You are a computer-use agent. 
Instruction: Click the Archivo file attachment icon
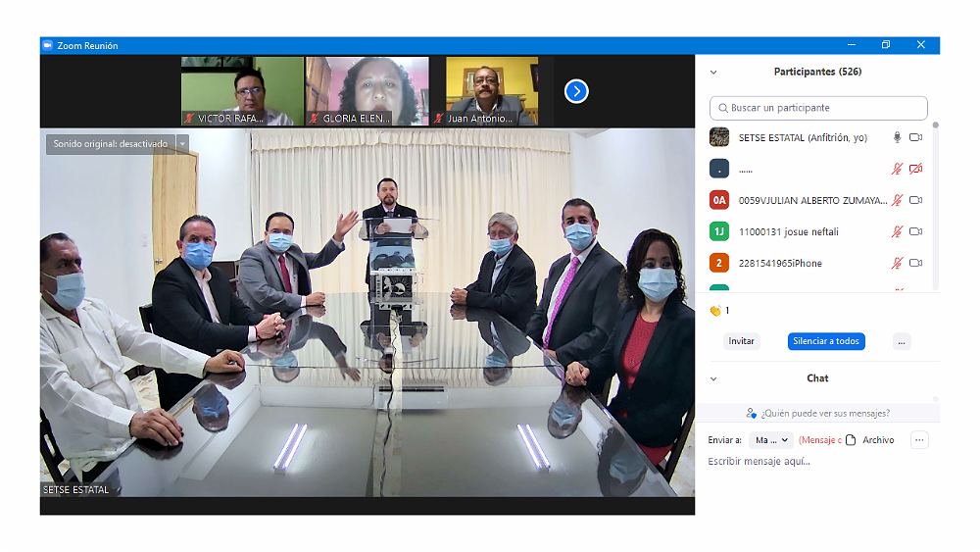[851, 440]
